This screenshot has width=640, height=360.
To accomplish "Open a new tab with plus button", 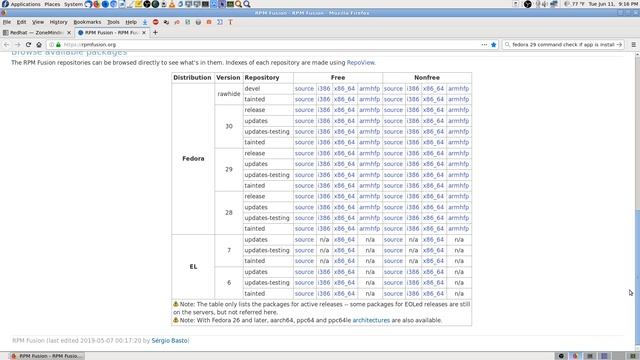I will tap(155, 32).
